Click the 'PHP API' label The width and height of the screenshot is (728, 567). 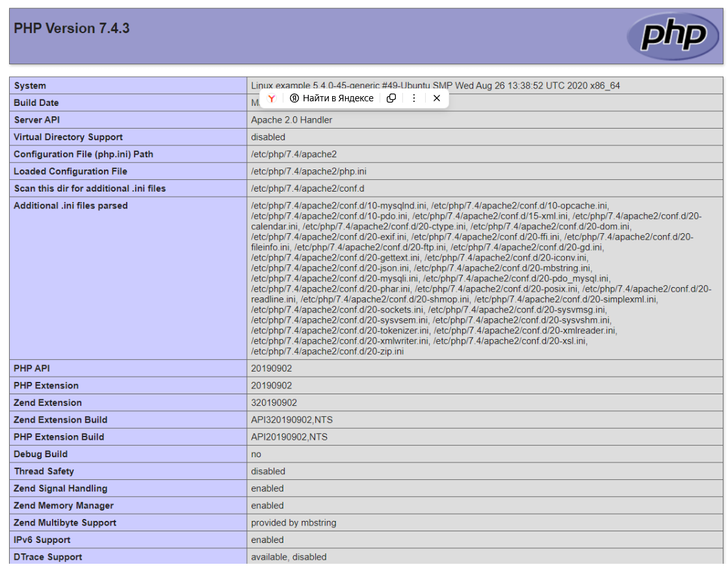(x=32, y=369)
